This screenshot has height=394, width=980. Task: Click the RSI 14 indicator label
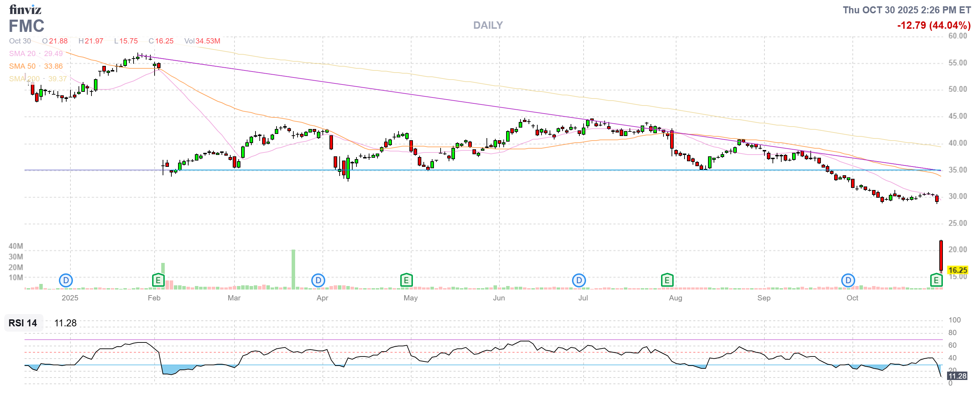(23, 323)
